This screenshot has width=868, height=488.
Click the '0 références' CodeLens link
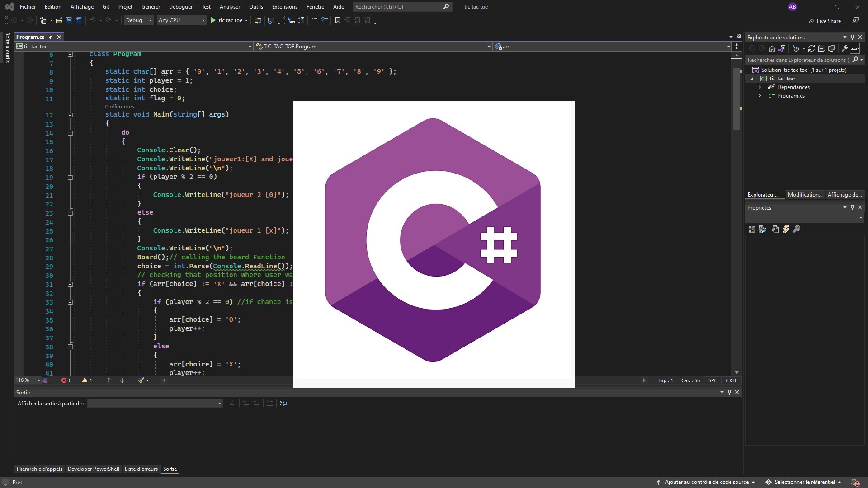point(120,107)
